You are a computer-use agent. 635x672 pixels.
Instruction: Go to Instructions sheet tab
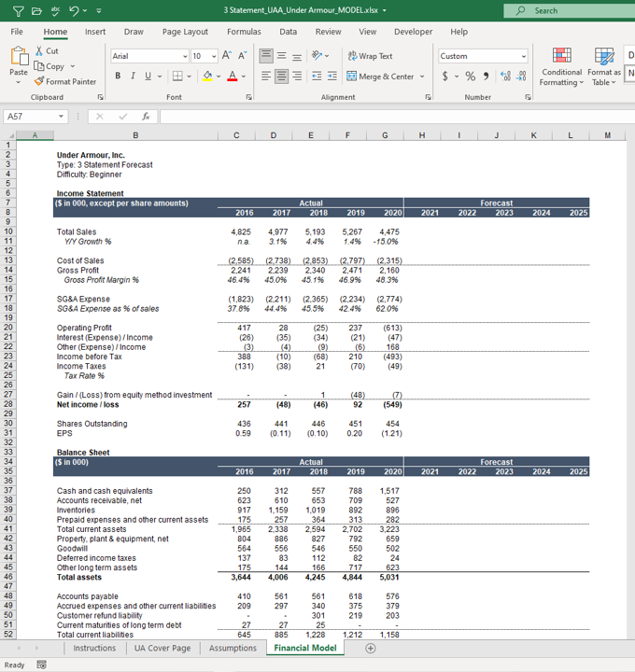94,648
